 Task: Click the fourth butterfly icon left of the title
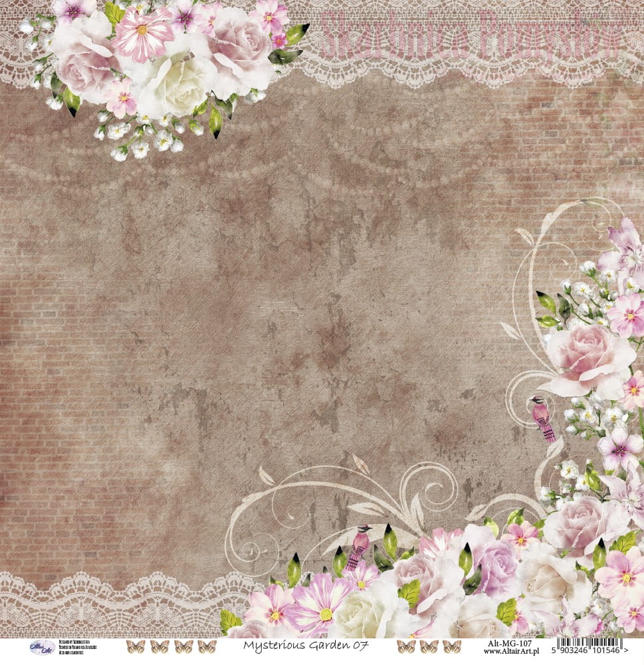[207, 647]
